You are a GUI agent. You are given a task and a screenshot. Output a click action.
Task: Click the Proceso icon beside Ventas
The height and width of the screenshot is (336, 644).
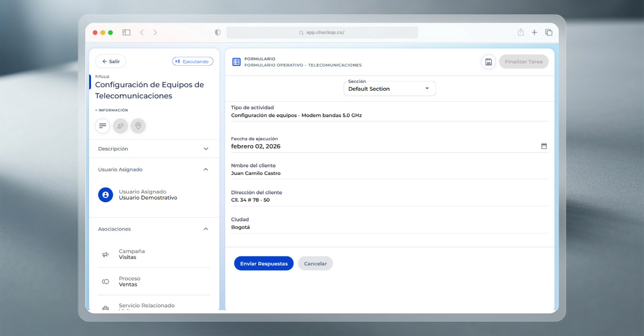point(105,282)
